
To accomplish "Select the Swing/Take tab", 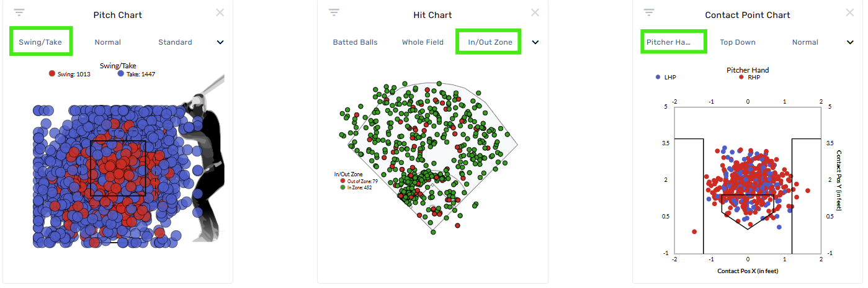I will tap(41, 42).
